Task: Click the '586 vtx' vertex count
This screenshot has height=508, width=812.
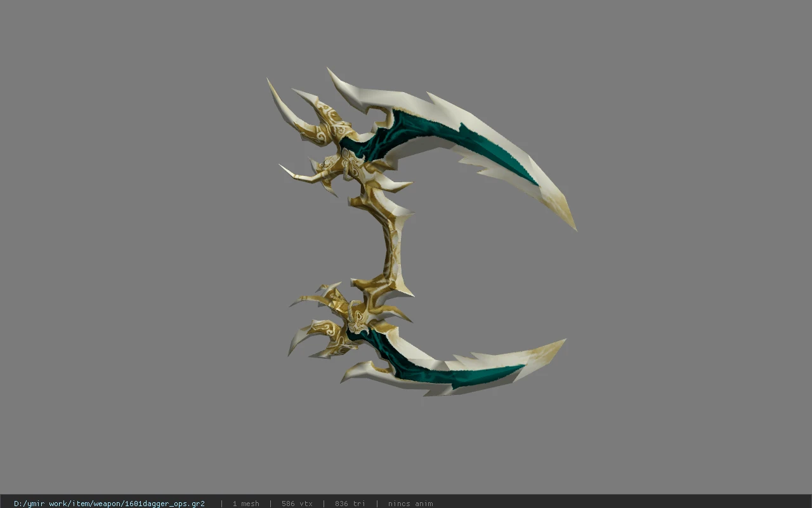Action: 297,504
